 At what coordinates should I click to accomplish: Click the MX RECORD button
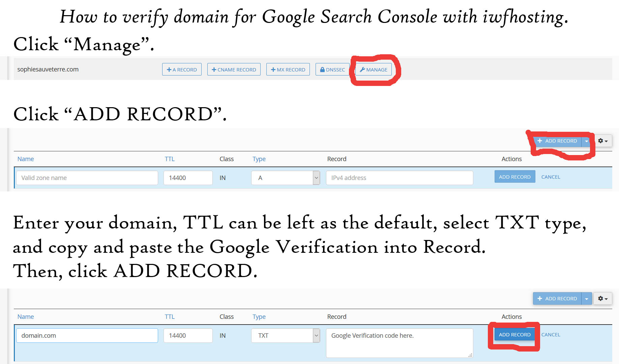(288, 69)
